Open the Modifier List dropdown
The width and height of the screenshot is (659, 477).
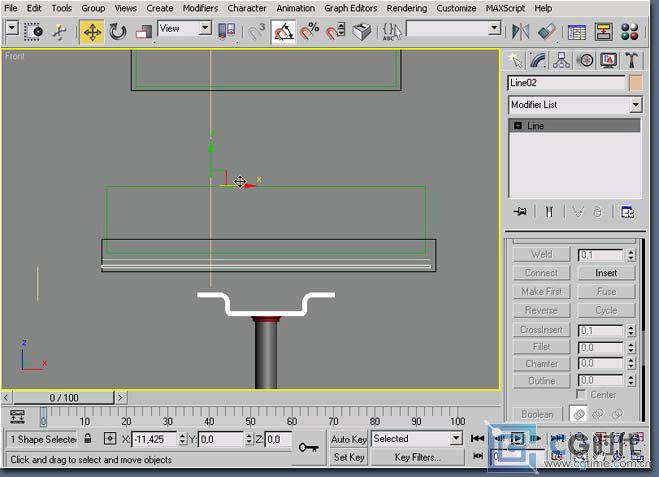click(575, 105)
